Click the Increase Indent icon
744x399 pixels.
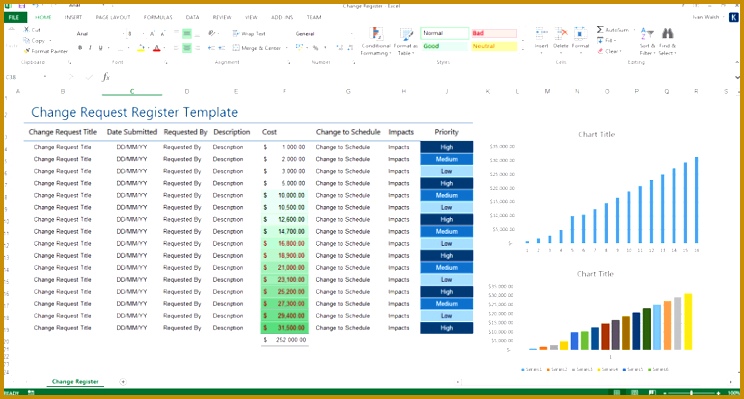[223, 48]
